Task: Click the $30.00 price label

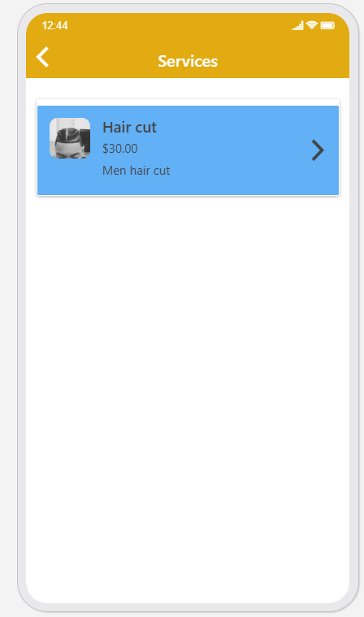Action: point(120,149)
